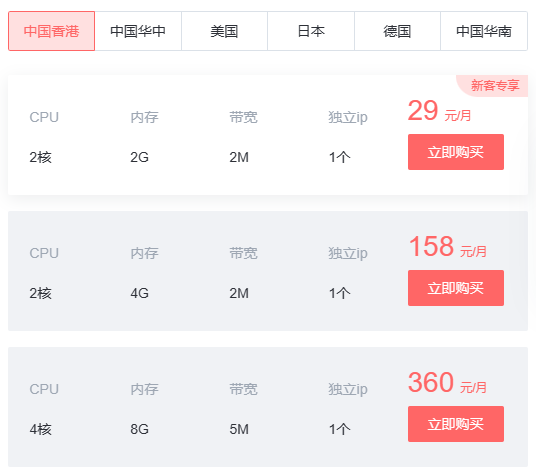This screenshot has width=536, height=476.
Task: Click the 4核 CPU value in third plan
Action: 40,429
